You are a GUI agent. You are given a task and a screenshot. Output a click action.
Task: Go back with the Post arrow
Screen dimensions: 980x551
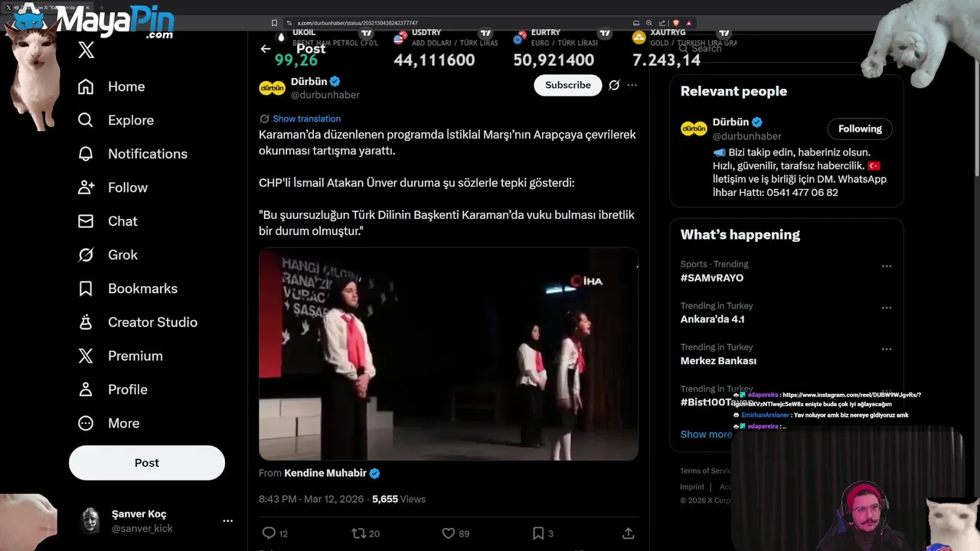[x=266, y=49]
